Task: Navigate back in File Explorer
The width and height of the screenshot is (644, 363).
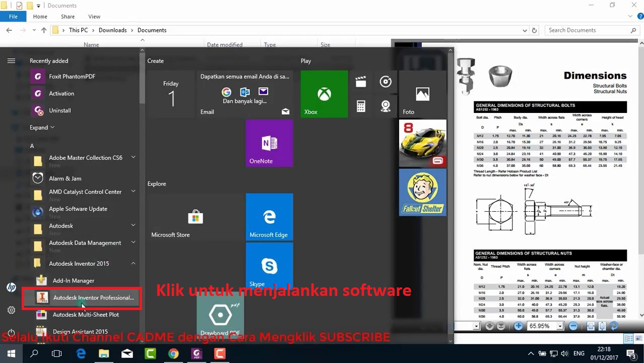Action: tap(8, 30)
